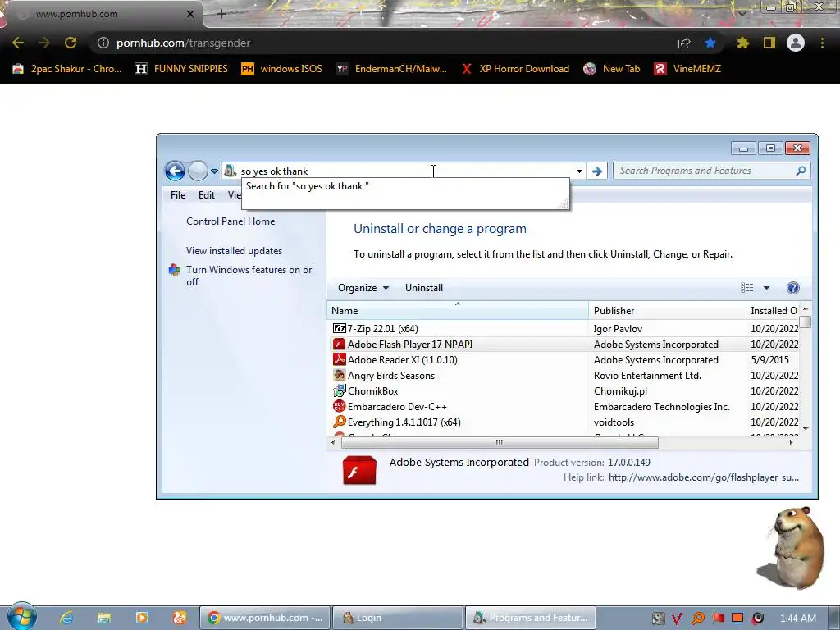Image resolution: width=840 pixels, height=630 pixels.
Task: Click View installed updates link
Action: [234, 251]
